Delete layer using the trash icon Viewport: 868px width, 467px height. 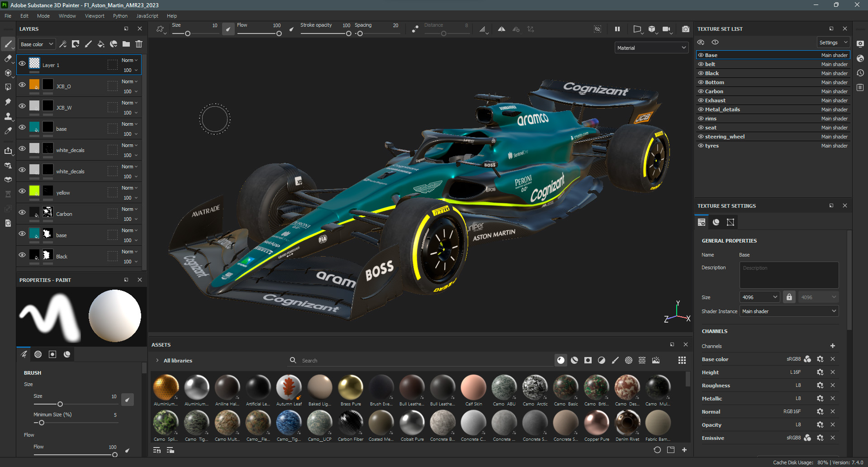139,44
